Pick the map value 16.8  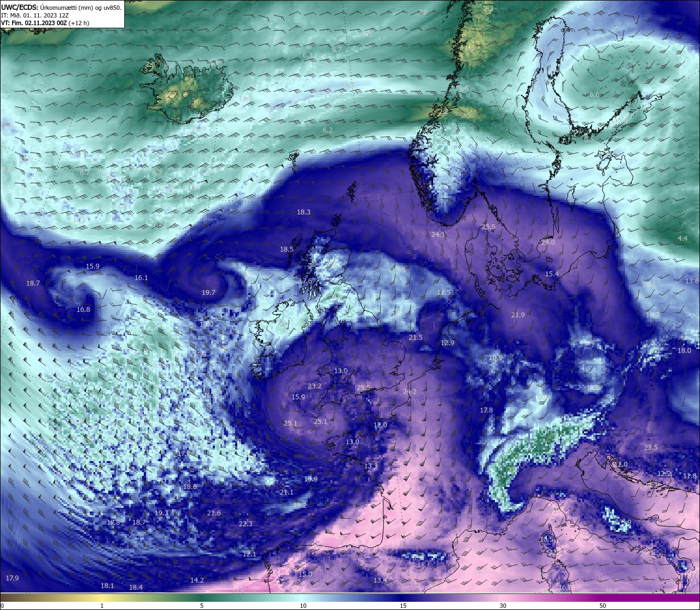pos(83,310)
